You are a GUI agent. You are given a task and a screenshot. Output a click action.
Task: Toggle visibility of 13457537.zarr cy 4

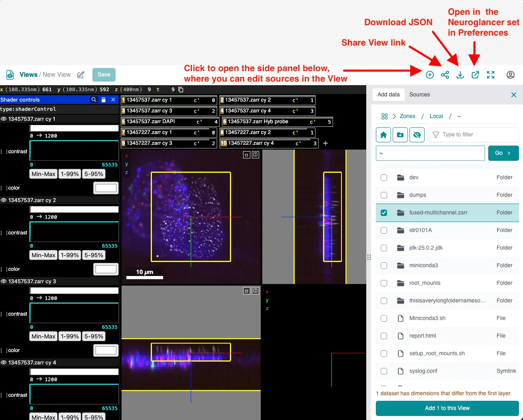point(4,362)
